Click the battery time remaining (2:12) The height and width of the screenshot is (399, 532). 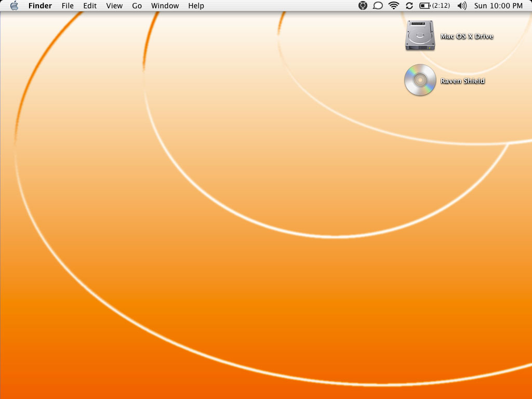(441, 6)
